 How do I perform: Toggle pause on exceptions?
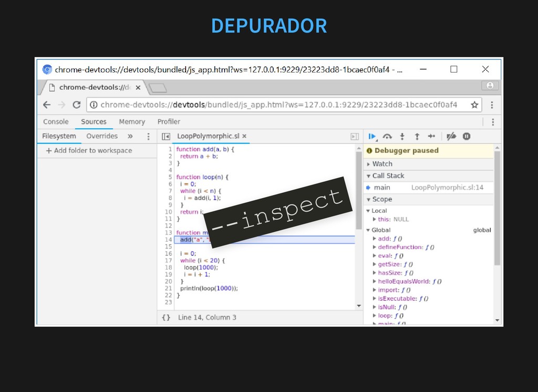pos(467,136)
